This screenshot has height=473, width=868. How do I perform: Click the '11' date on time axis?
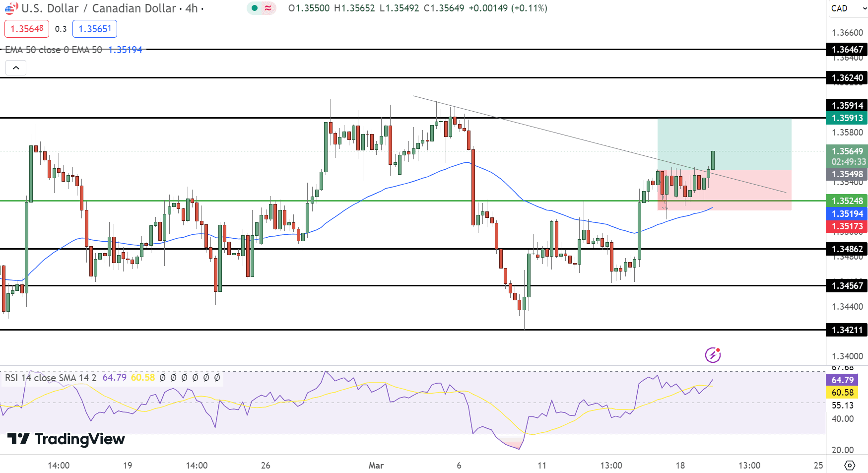pyautogui.click(x=542, y=466)
